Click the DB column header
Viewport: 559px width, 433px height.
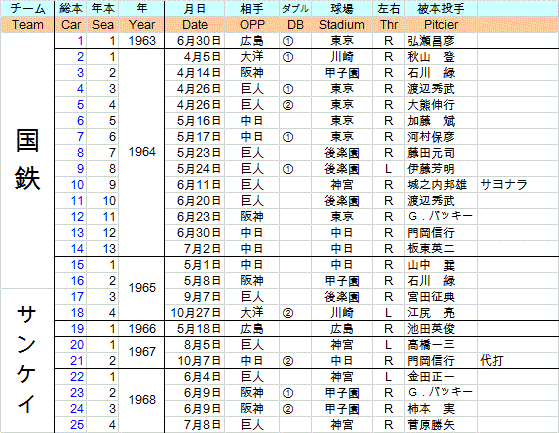click(295, 25)
